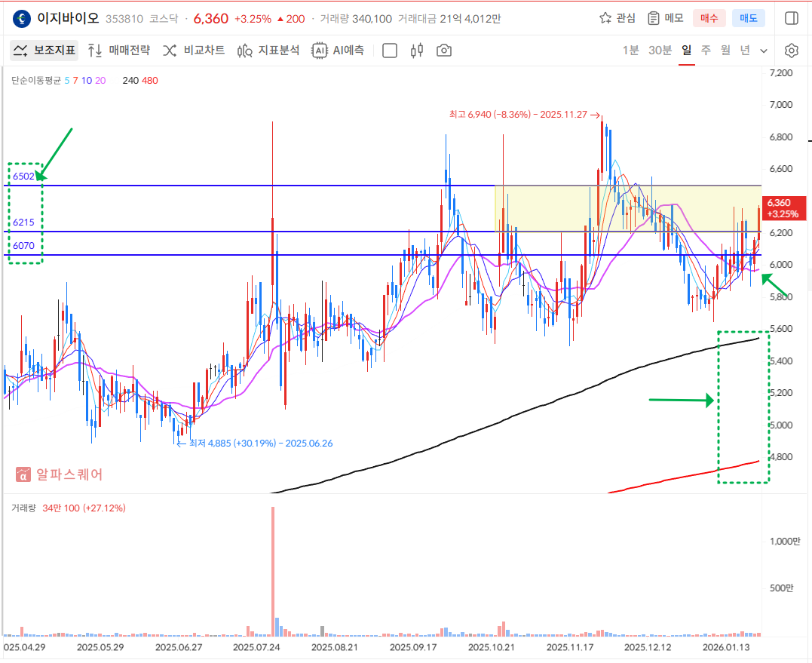The height and width of the screenshot is (663, 812).
Task: Click the red 480 moving average color label
Action: (149, 81)
